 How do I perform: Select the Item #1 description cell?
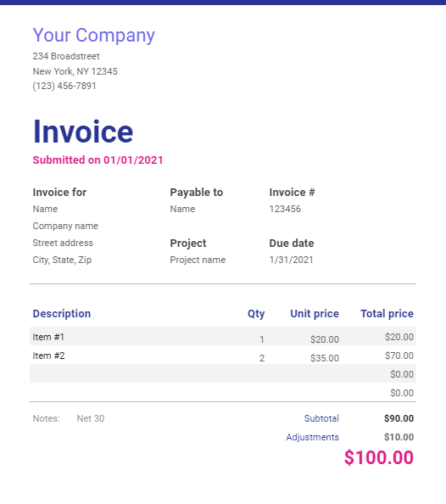(x=48, y=337)
